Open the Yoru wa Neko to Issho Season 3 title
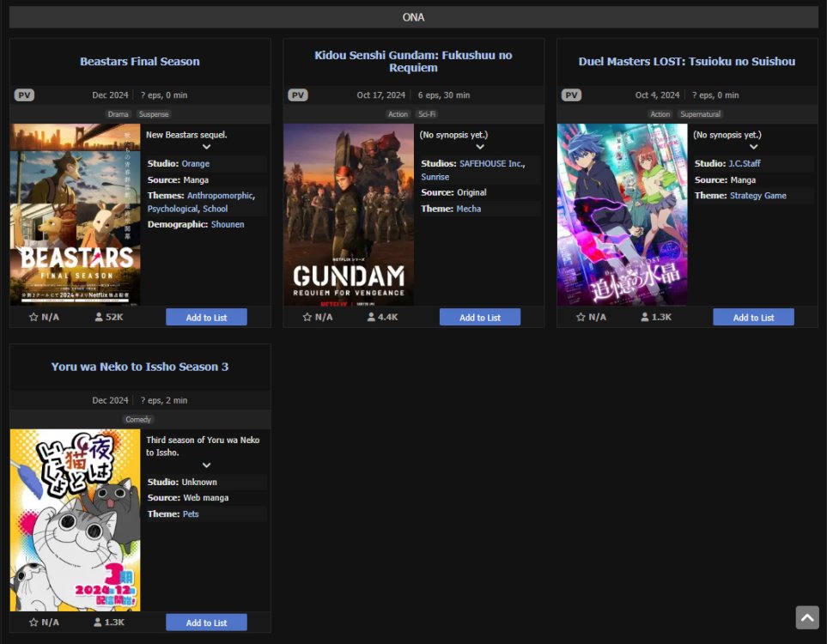The height and width of the screenshot is (644, 827). coord(140,367)
